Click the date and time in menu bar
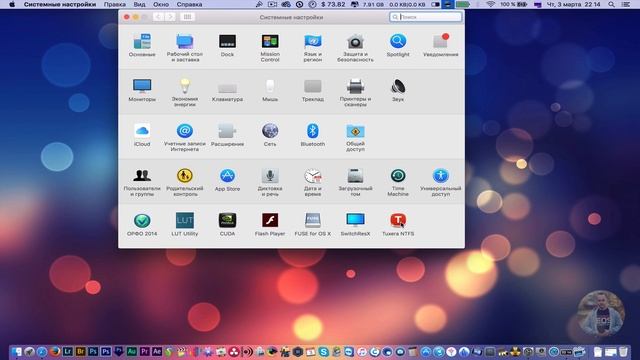Viewport: 640px width, 360px height. [573, 4]
